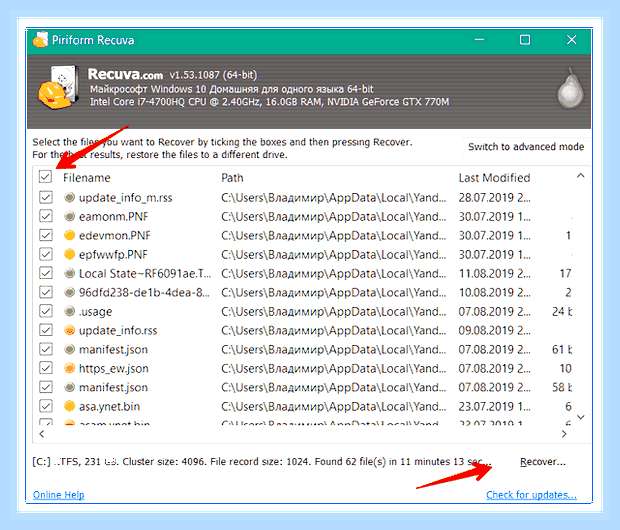
Task: Sort by the Path column header
Action: 232,178
